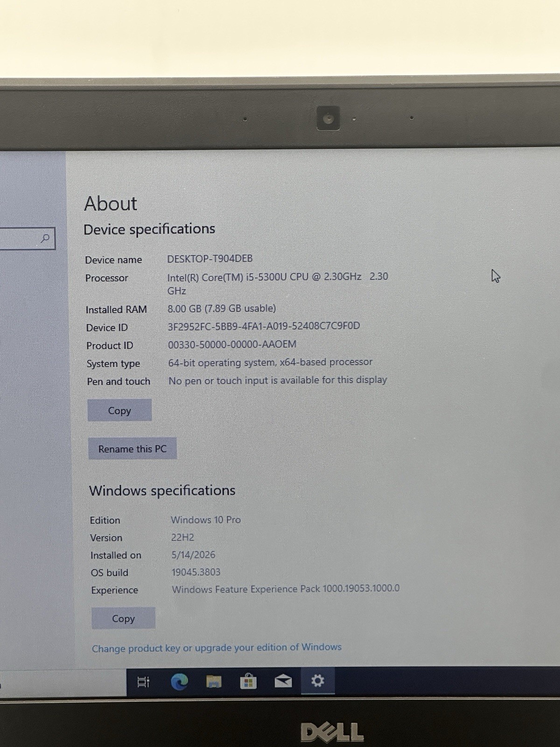Click the System type label
Viewport: 560px width, 747px height.
[113, 364]
